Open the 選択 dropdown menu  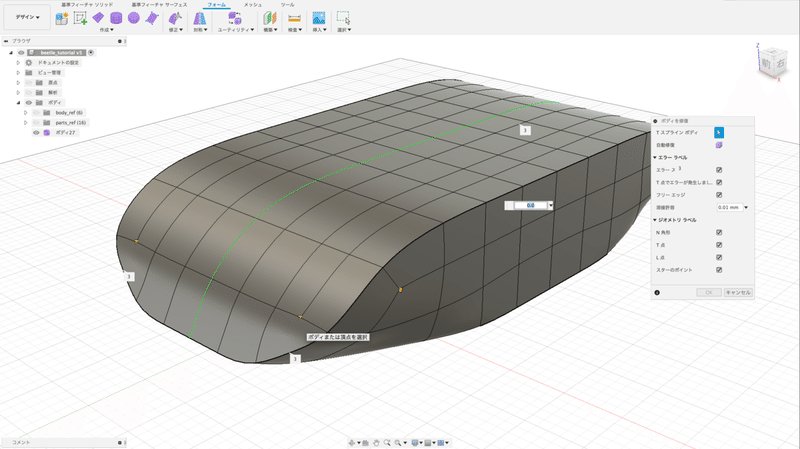(x=344, y=30)
